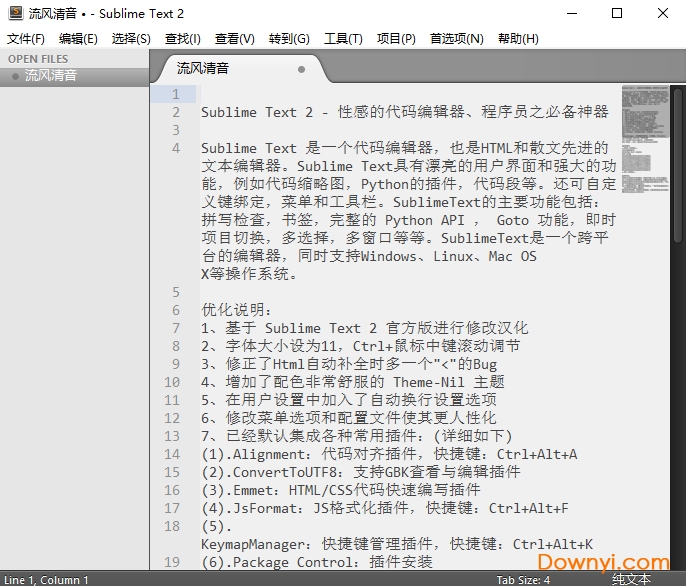Click the vertical scrollbar track
686x586 pixels.
pyautogui.click(x=678, y=400)
